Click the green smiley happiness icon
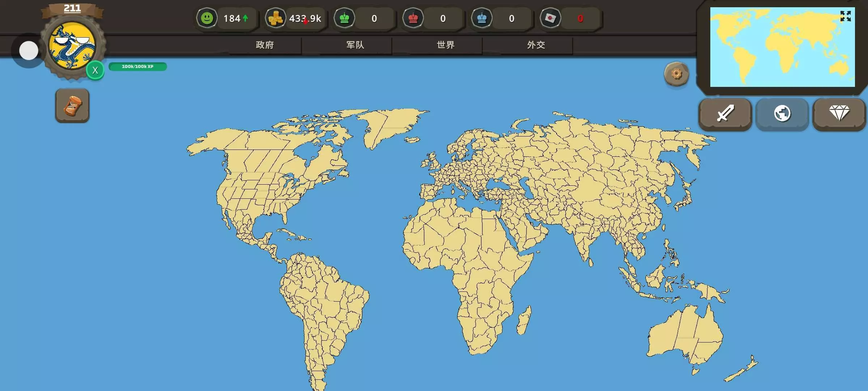Viewport: 868px width, 391px height. [x=207, y=18]
